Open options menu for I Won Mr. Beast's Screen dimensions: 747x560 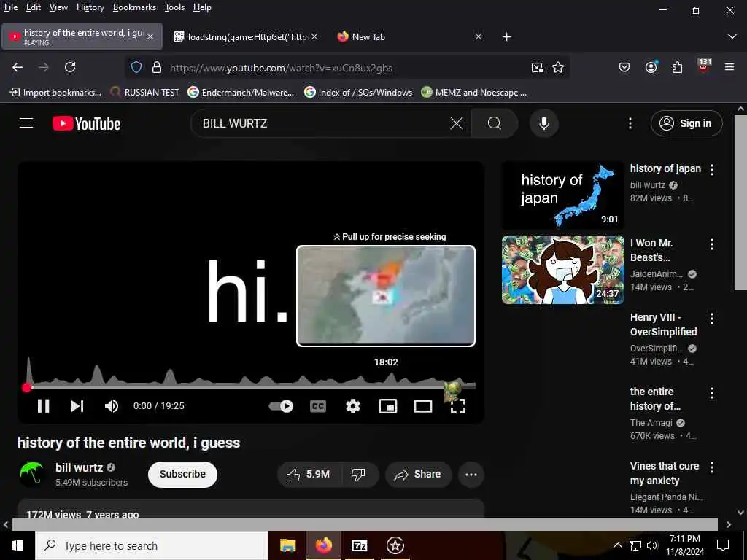click(712, 244)
